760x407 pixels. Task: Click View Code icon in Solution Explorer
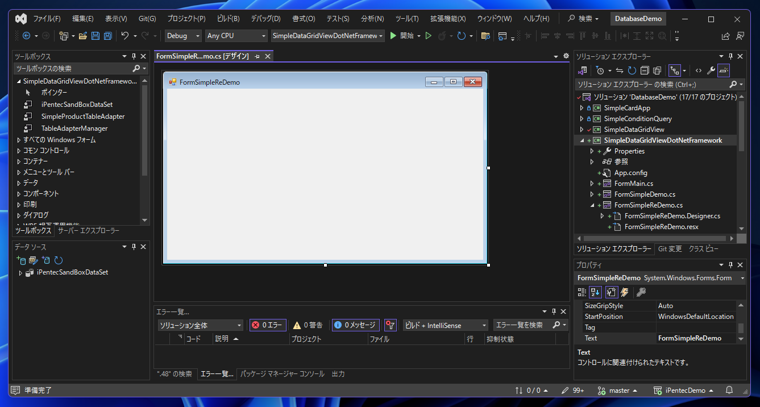(698, 71)
